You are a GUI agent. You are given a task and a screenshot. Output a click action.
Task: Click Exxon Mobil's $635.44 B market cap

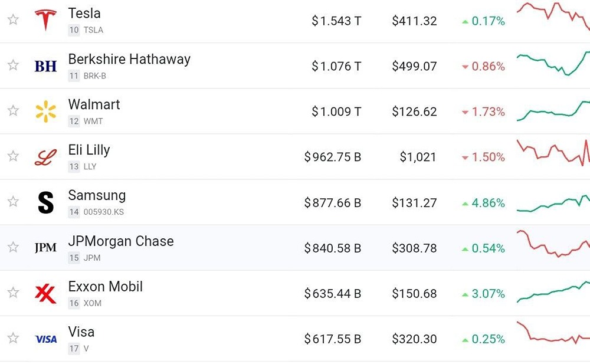click(x=333, y=294)
